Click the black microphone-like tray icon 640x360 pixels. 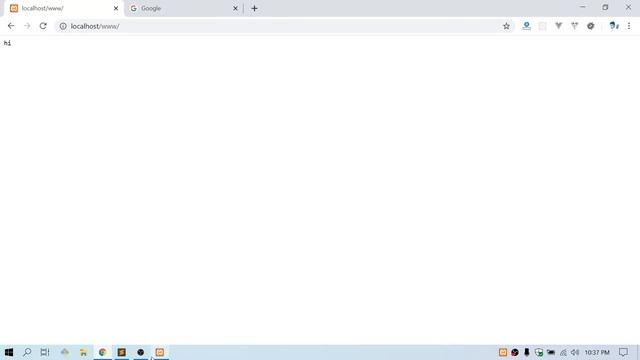pyautogui.click(x=527, y=352)
